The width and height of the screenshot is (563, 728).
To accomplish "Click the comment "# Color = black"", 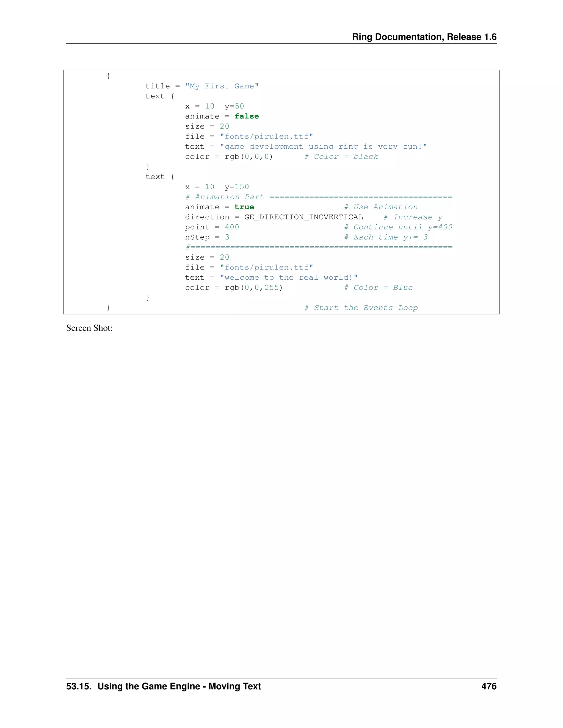I will (x=341, y=157).
